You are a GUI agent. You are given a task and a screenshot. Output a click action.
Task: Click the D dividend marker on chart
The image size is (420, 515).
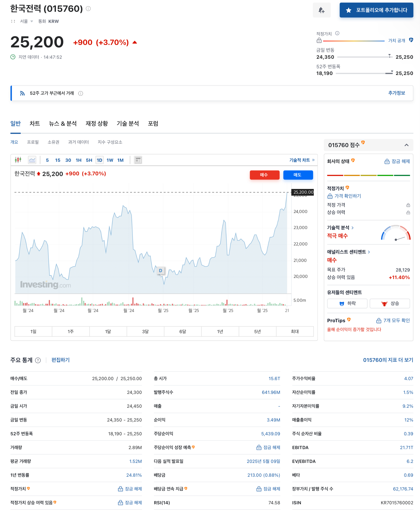pos(160,271)
